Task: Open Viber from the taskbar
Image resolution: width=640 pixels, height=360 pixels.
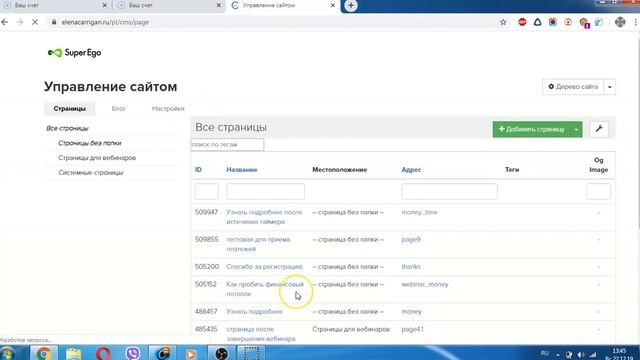Action: pos(133,353)
